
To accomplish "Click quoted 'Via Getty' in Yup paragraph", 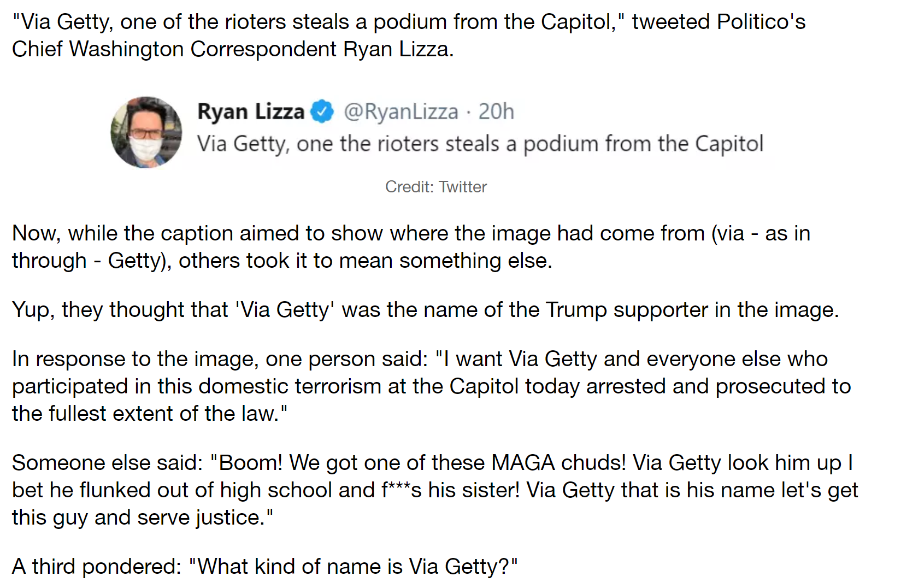I will pyautogui.click(x=285, y=310).
